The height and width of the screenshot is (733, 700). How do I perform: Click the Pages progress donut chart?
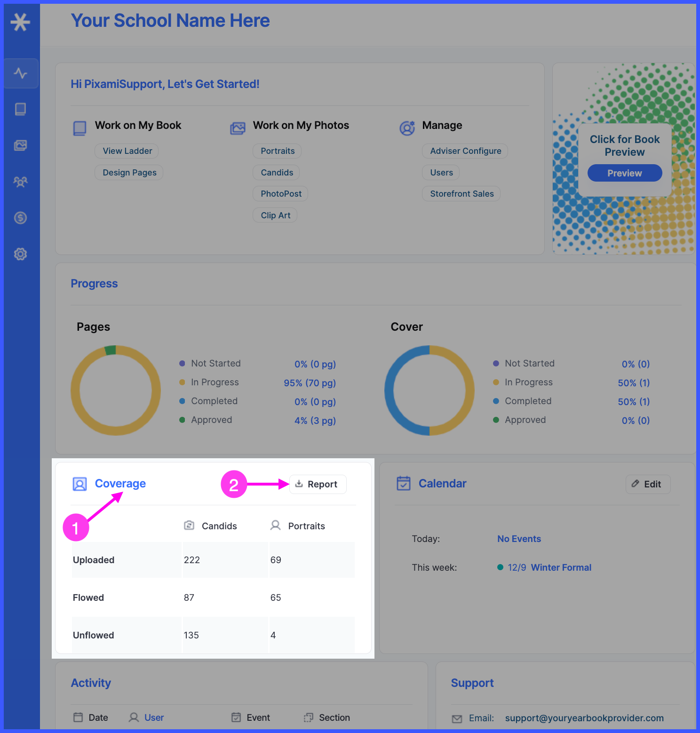(x=115, y=390)
